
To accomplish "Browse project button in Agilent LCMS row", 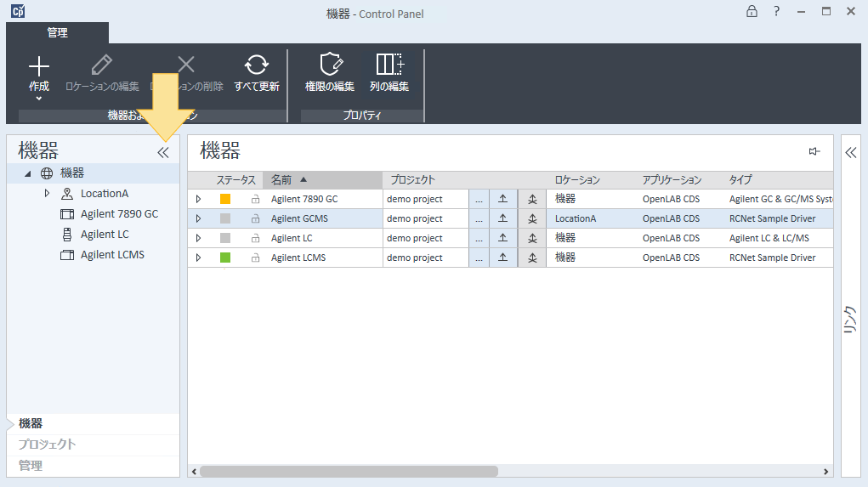I will click(x=479, y=258).
